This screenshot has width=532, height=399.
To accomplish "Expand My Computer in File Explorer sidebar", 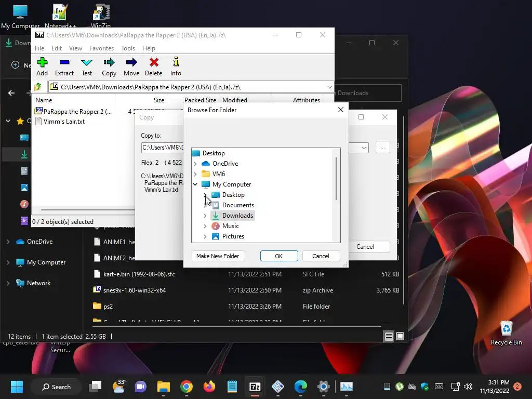I will [x=8, y=262].
